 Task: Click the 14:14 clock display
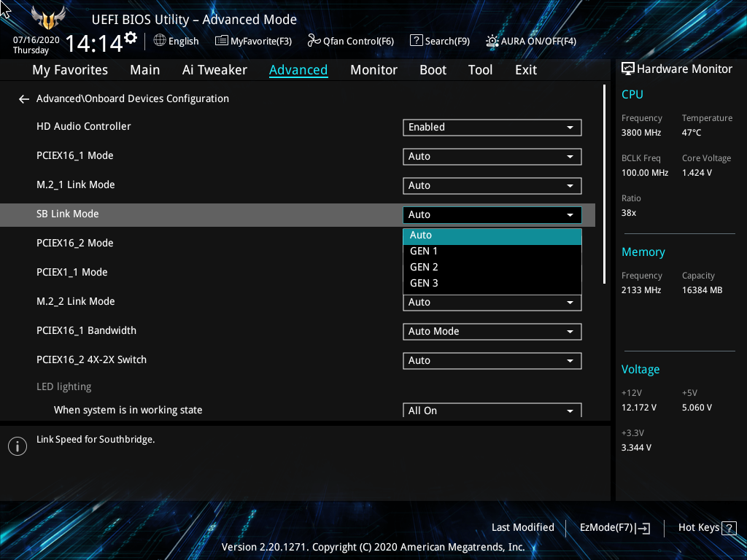(94, 43)
